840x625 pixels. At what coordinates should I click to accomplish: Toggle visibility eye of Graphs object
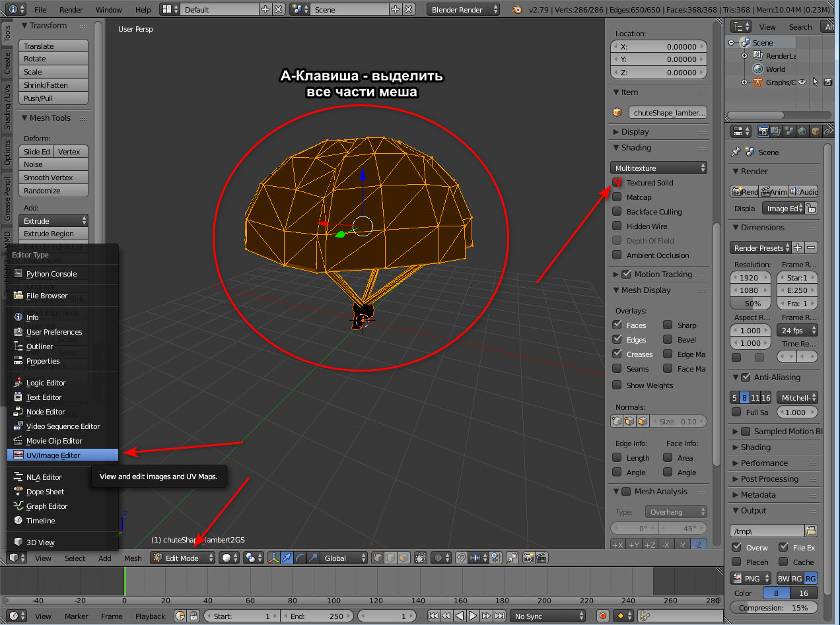(802, 82)
